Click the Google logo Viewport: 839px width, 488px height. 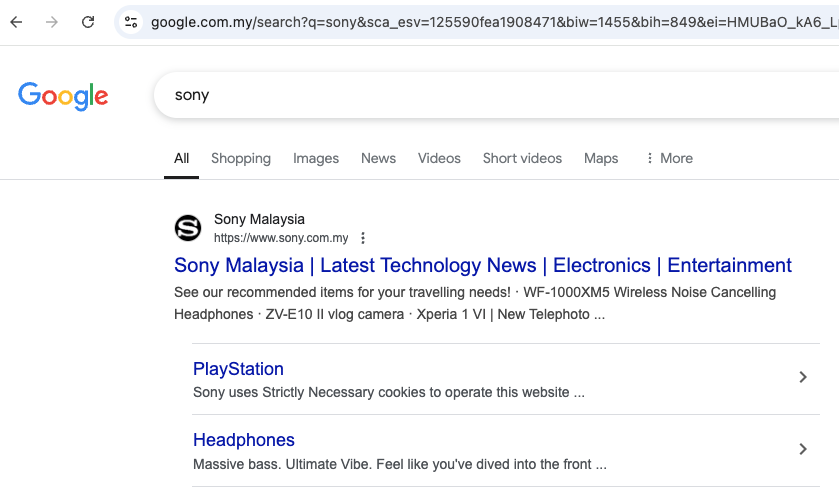coord(63,96)
